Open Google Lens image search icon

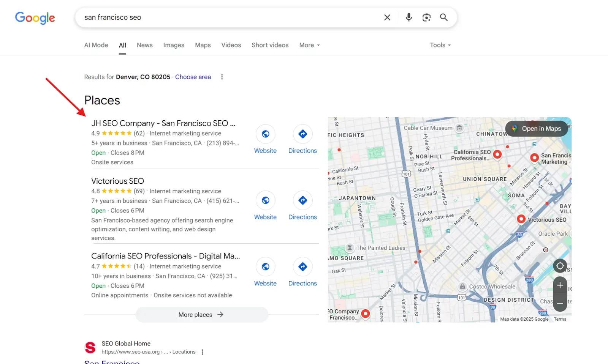[426, 17]
